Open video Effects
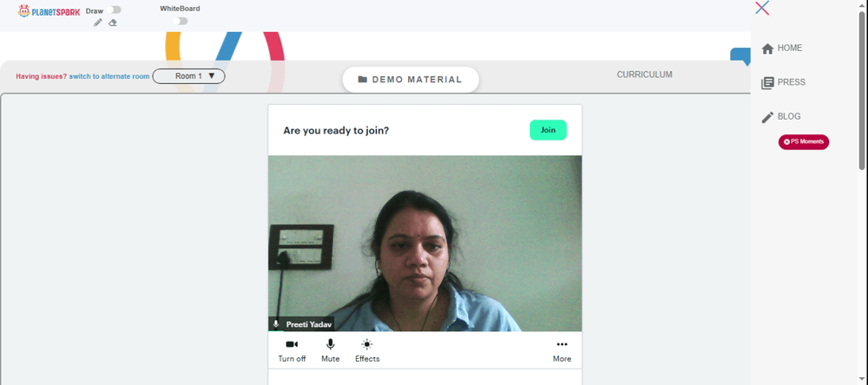The width and height of the screenshot is (868, 385). pos(367,350)
